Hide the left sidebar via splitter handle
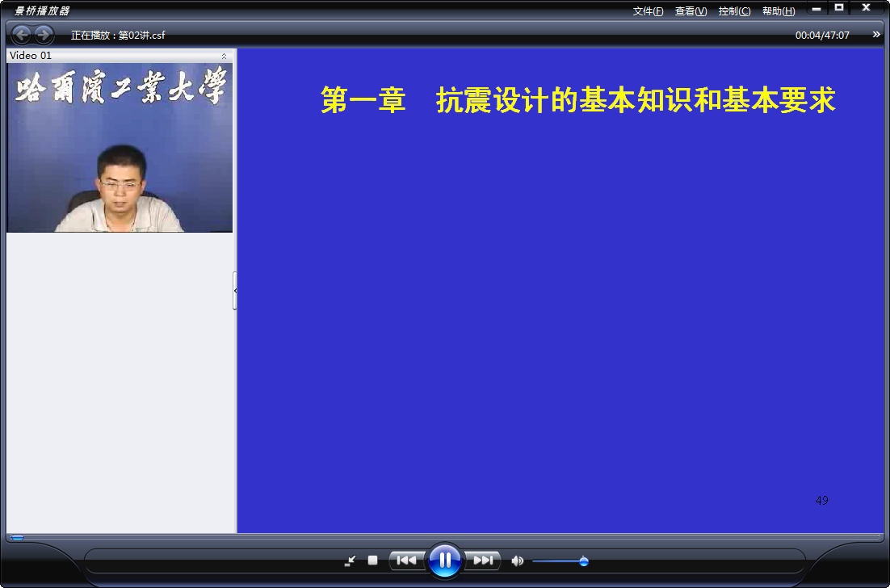 235,291
